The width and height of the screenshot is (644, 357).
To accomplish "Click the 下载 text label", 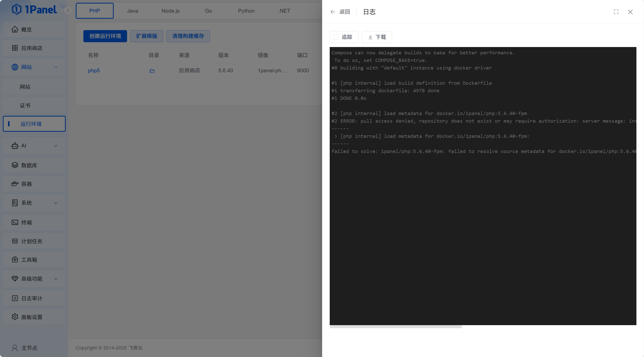I will pyautogui.click(x=381, y=37).
